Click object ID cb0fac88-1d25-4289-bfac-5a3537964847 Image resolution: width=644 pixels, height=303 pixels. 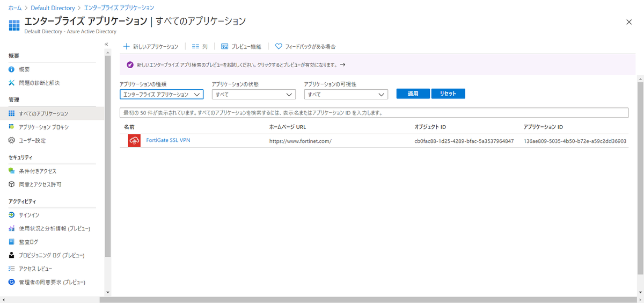(x=464, y=141)
